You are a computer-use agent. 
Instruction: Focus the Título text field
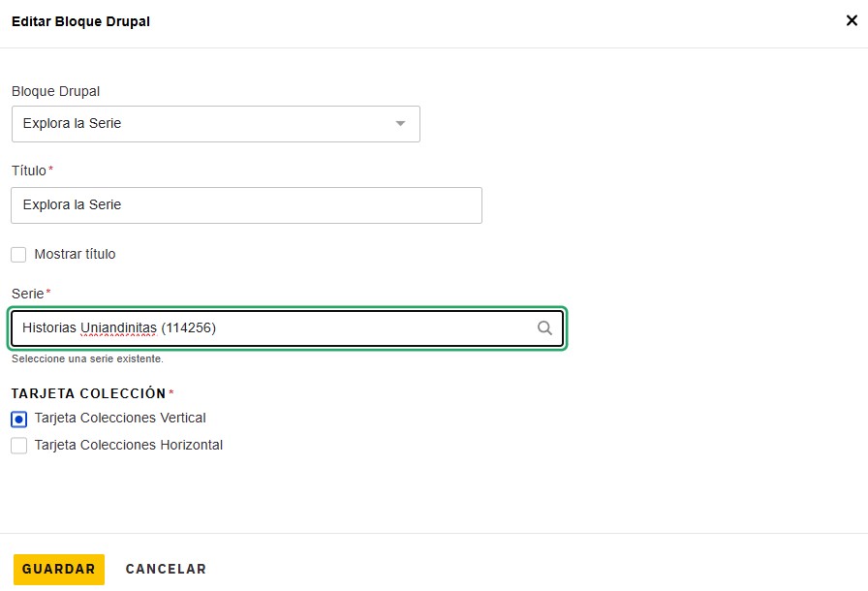pos(246,205)
